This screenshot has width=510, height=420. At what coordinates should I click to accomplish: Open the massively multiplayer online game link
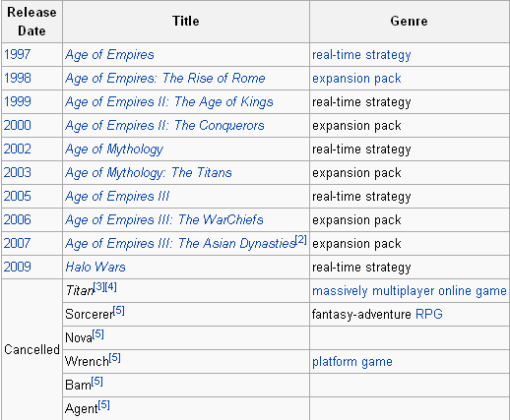tap(410, 291)
